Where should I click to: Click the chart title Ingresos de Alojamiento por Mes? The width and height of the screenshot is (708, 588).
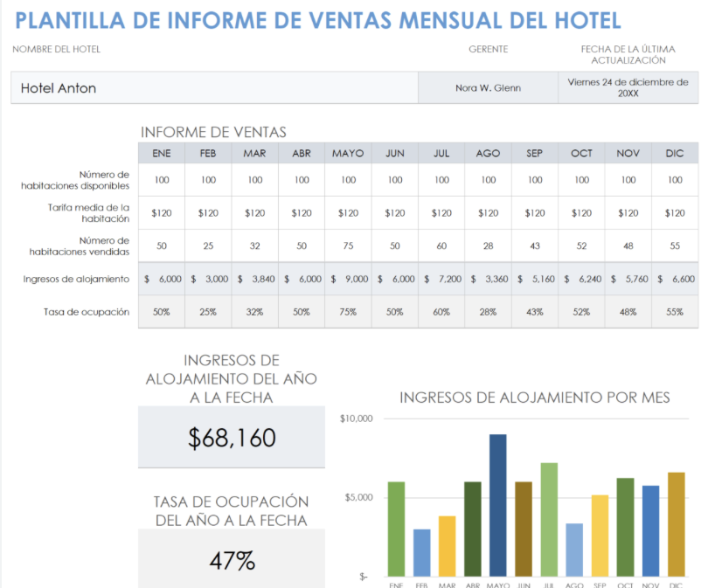click(x=535, y=398)
